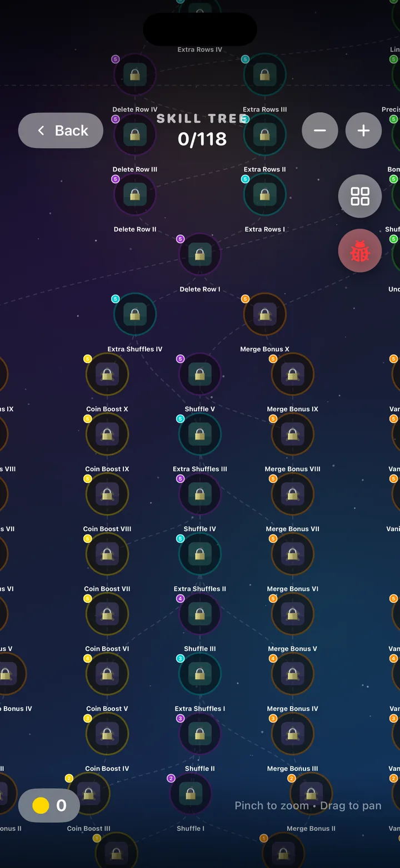400x868 pixels.
Task: Tap the Coin Boost V locked node
Action: 107,674
